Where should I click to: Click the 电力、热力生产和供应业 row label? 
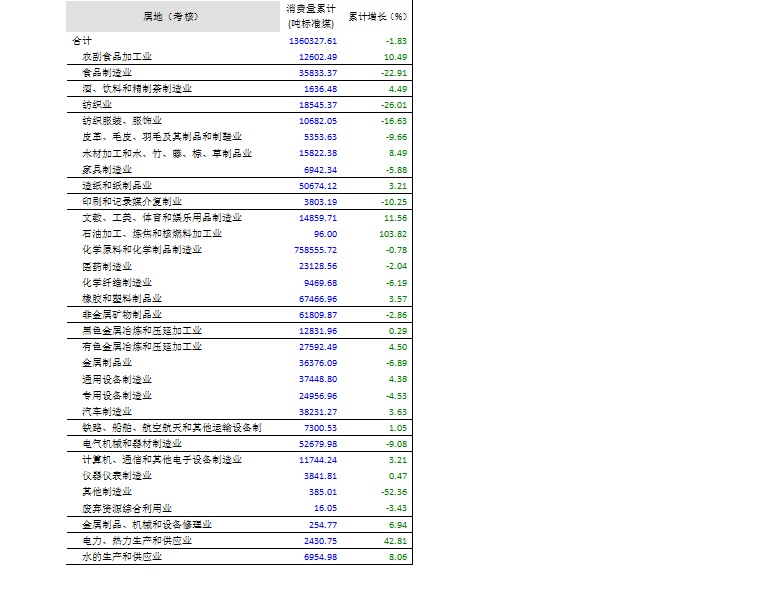coord(137,541)
